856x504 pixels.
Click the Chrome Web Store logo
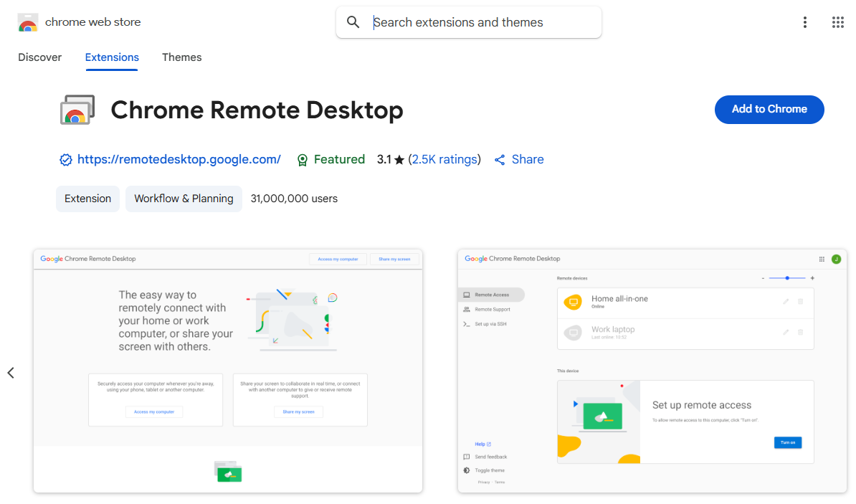coord(28,22)
